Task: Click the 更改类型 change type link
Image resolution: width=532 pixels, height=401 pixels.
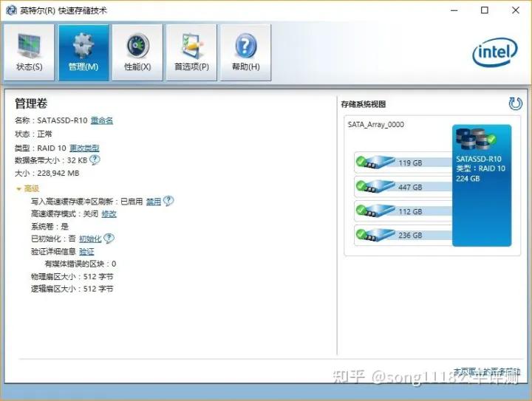Action: click(x=84, y=148)
